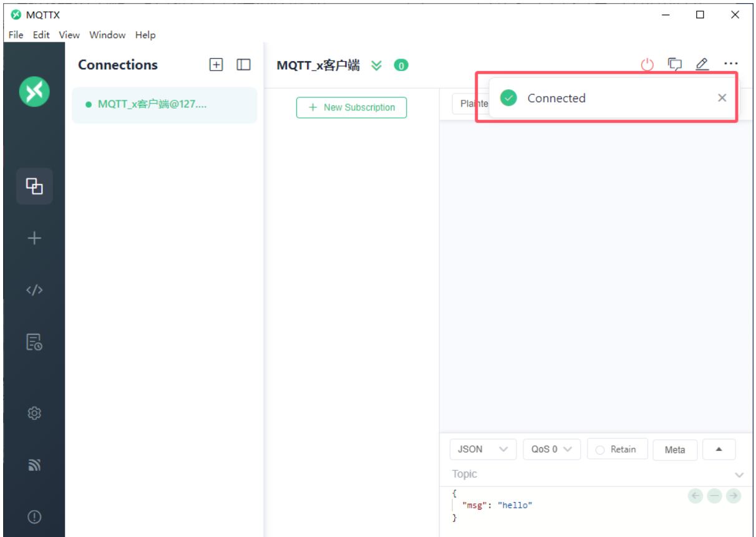The height and width of the screenshot is (537, 756).
Task: Click the Connections heading
Action: click(x=118, y=65)
